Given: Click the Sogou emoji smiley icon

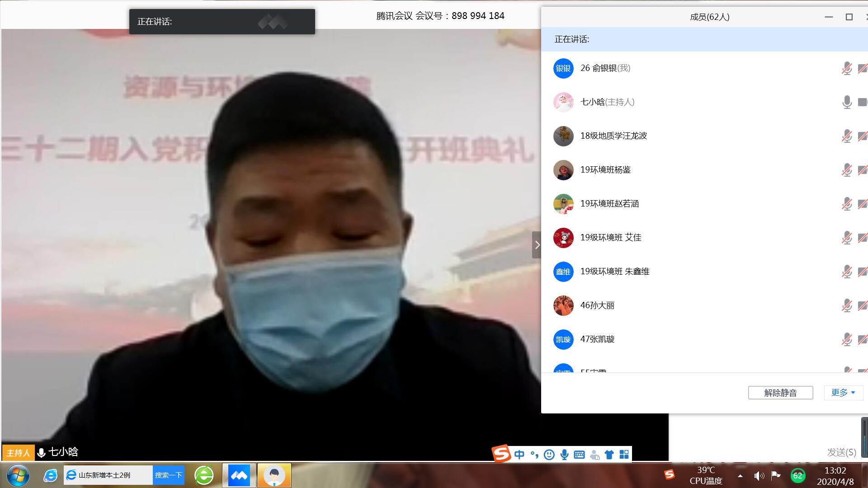Looking at the screenshot, I should coord(549,455).
